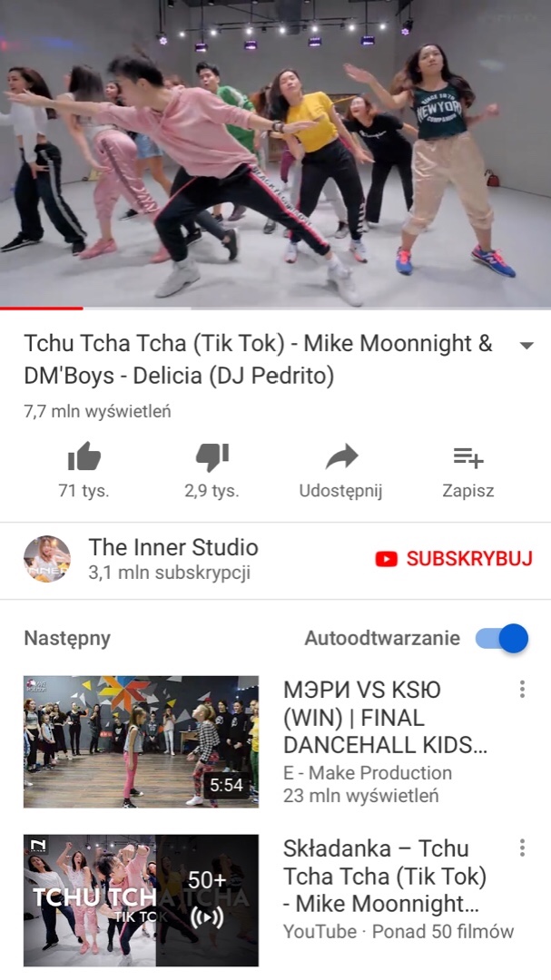Open three-dot menu for Składanka playlist
551x980 pixels.
tap(522, 848)
